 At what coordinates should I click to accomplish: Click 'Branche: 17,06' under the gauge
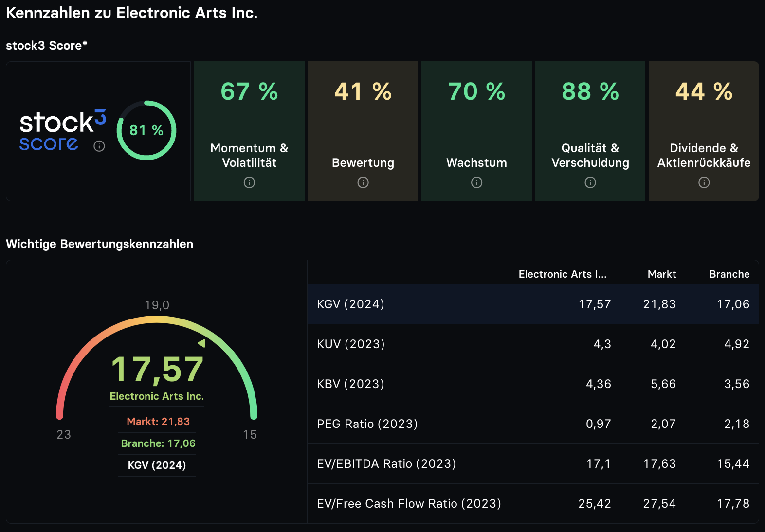coord(158,443)
